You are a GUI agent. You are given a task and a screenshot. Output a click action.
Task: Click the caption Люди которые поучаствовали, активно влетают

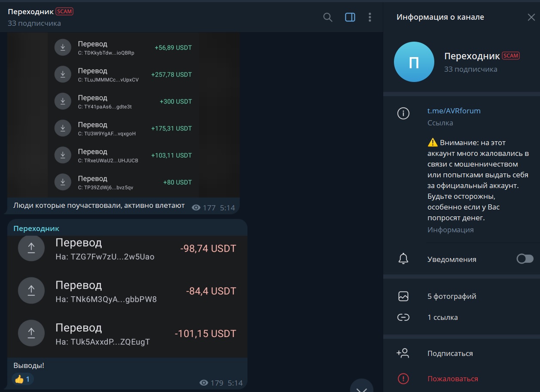click(99, 206)
